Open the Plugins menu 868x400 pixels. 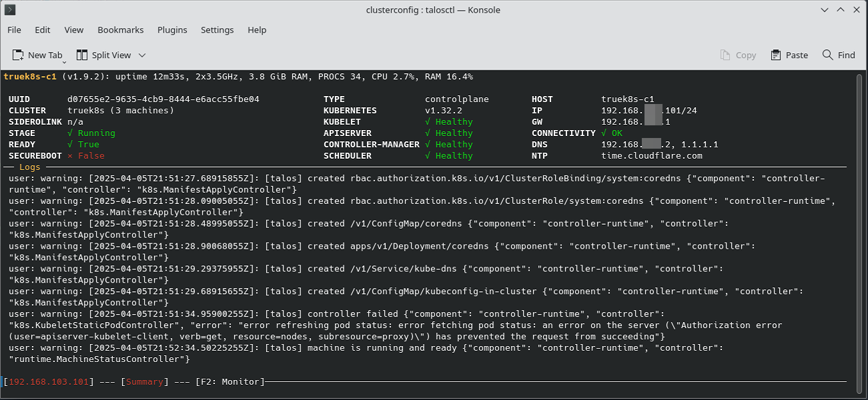(172, 30)
